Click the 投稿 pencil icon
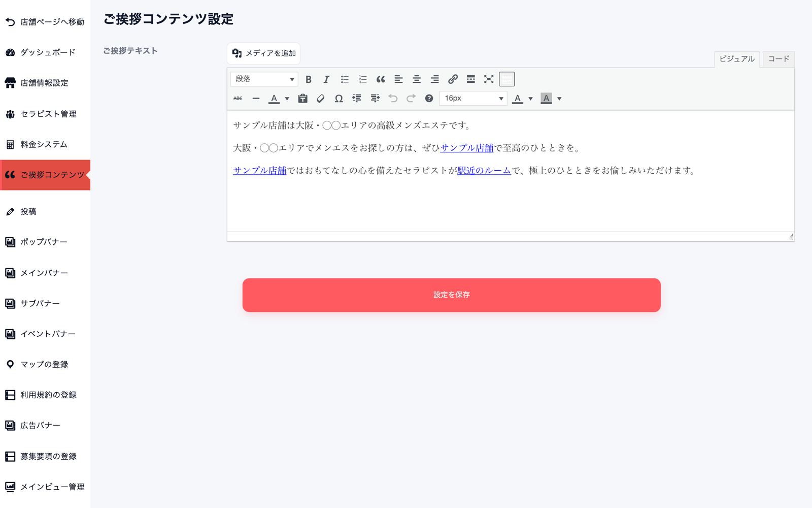 pyautogui.click(x=10, y=212)
